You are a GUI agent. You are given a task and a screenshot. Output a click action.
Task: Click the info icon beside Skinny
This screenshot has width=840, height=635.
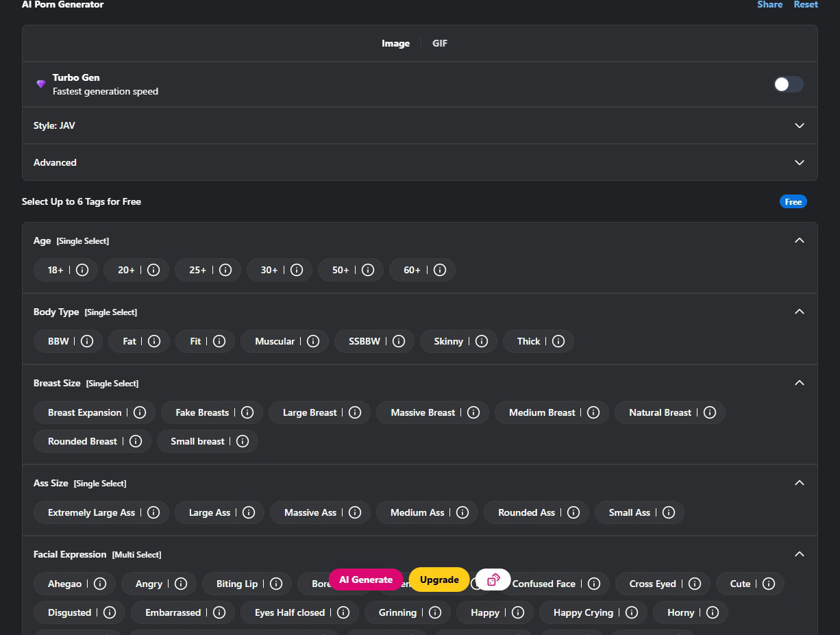482,341
